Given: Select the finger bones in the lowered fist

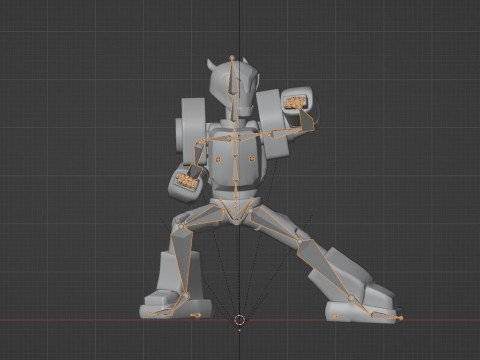Looking at the screenshot, I should tap(186, 181).
